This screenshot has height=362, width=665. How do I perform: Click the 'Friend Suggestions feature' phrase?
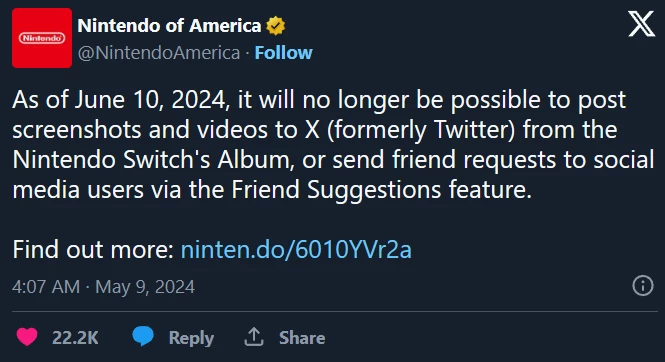click(x=380, y=189)
